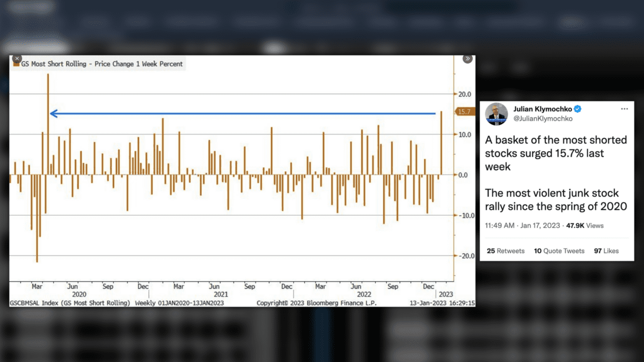644x362 pixels.
Task: View the 25 Retweets list
Action: (x=506, y=251)
